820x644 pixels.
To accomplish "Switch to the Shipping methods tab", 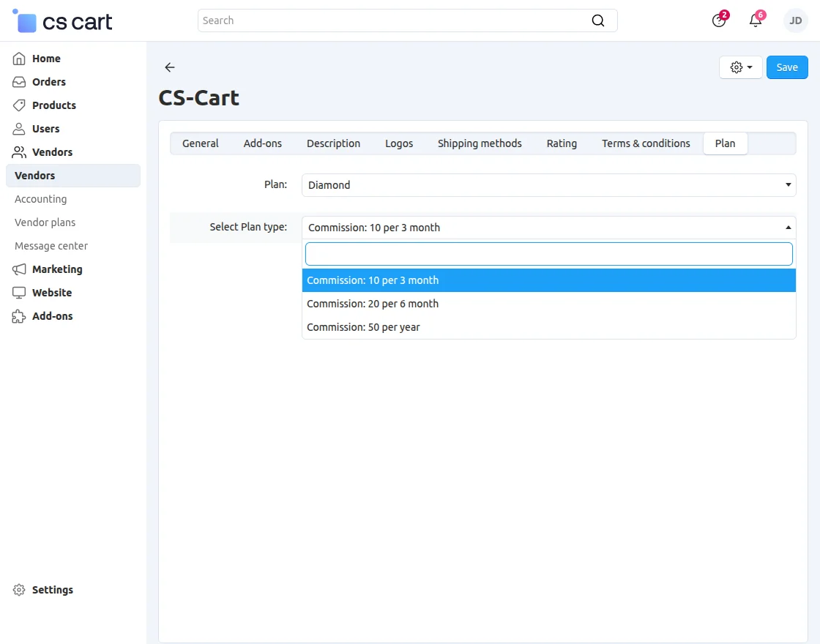I will tap(479, 143).
